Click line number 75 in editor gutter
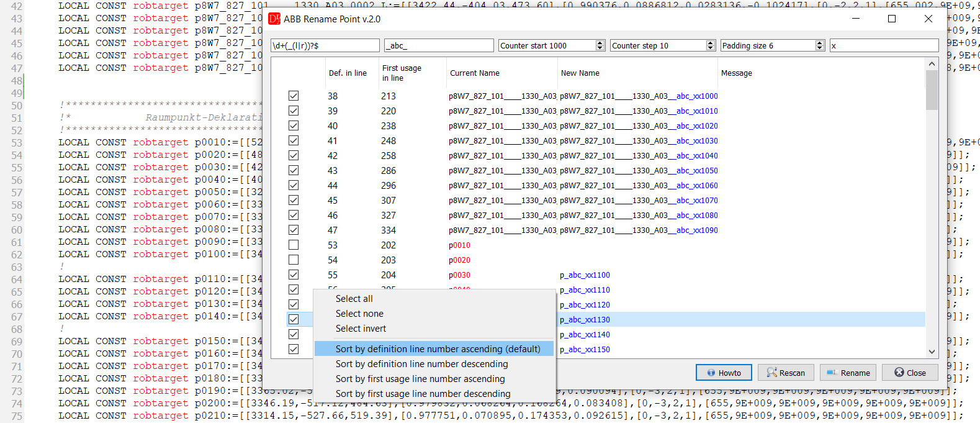Image resolution: width=980 pixels, height=423 pixels. click(17, 416)
